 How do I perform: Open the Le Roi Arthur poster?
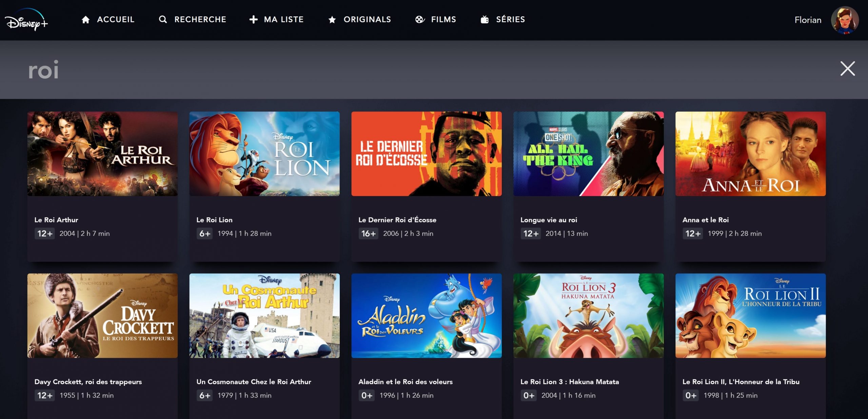[102, 154]
